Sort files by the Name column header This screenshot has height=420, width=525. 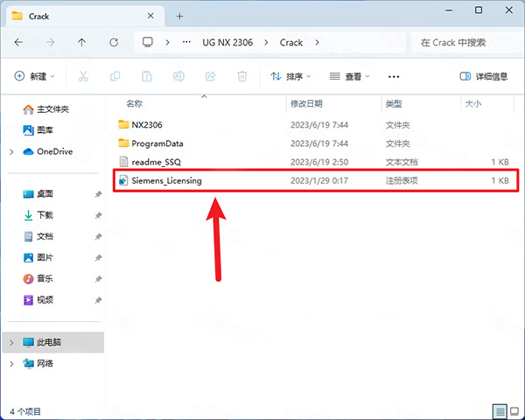click(x=135, y=104)
